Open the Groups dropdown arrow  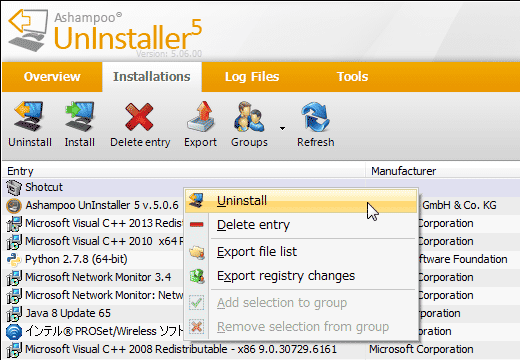tap(282, 128)
